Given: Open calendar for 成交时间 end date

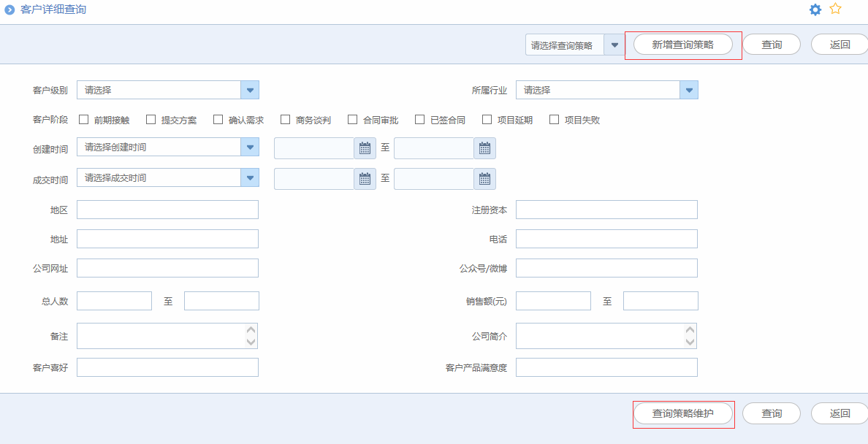Looking at the screenshot, I should click(484, 179).
